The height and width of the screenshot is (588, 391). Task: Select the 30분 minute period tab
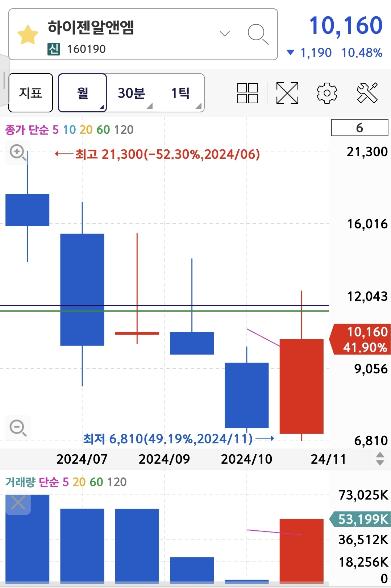point(131,93)
